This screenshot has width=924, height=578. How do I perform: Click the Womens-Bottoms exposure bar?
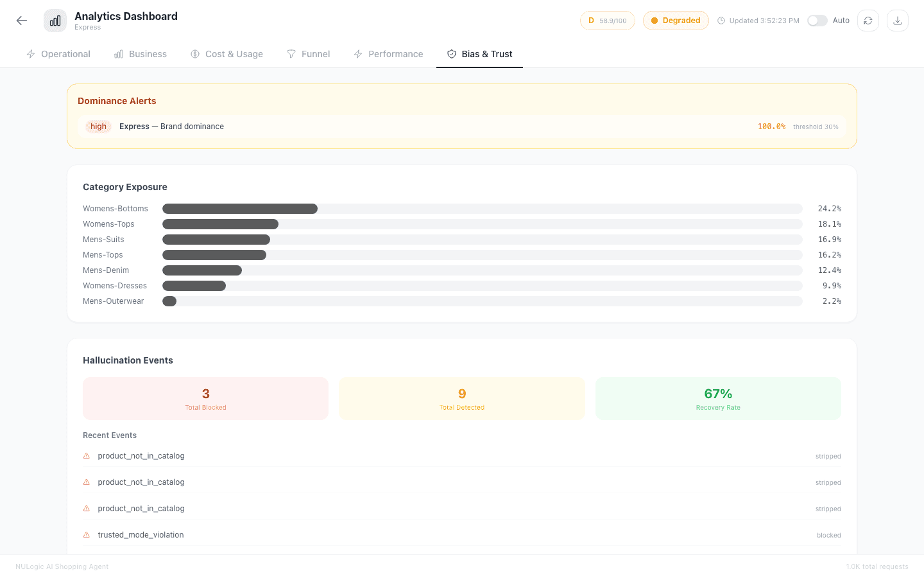click(x=240, y=208)
